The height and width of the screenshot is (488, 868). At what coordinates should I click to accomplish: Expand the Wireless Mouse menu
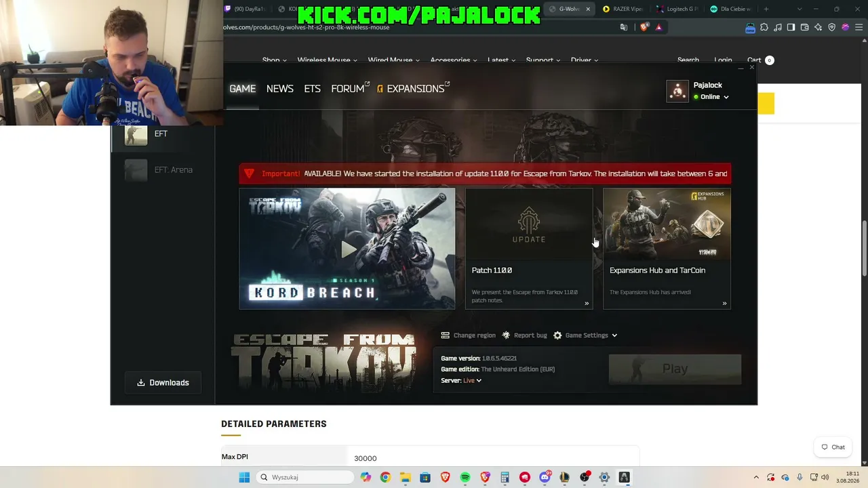tap(327, 60)
